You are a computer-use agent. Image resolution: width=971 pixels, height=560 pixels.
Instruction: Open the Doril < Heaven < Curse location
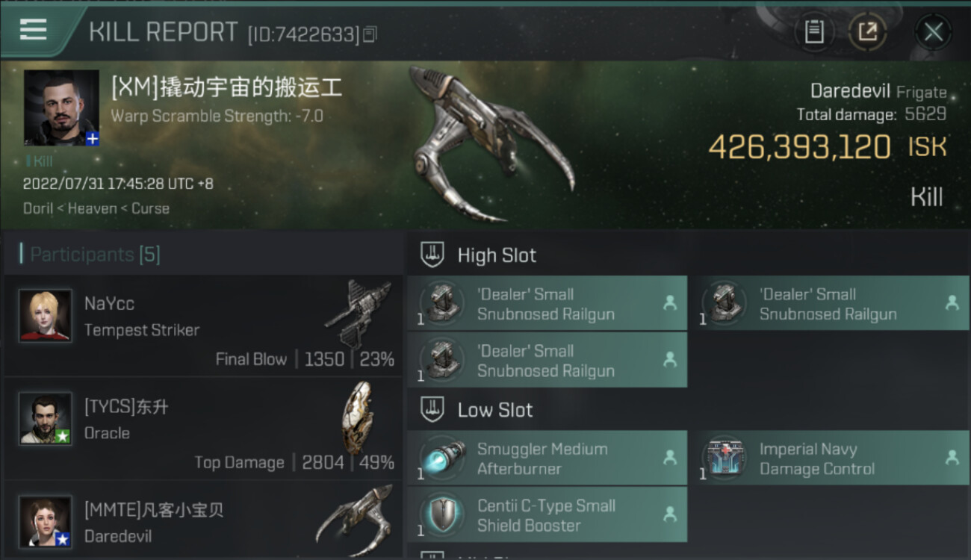point(96,208)
